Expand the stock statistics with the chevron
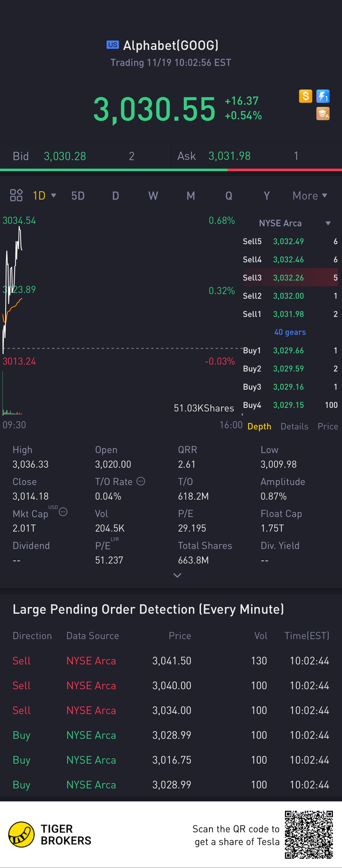The width and height of the screenshot is (342, 868). (177, 575)
